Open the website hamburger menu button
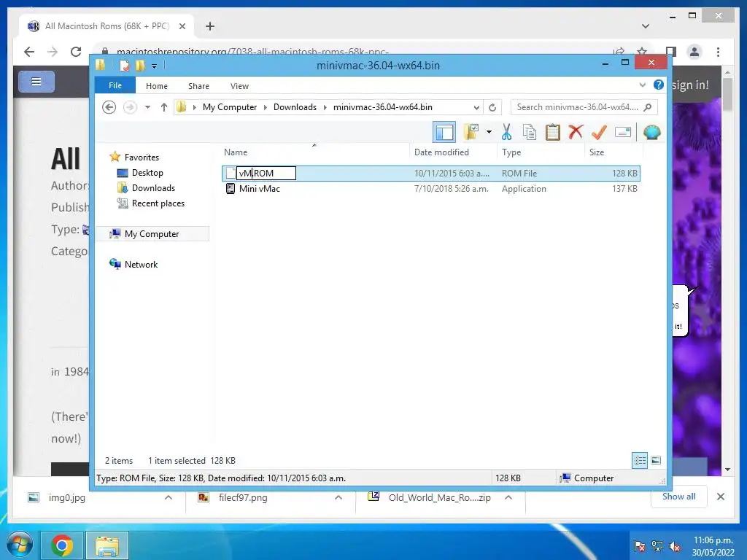The width and height of the screenshot is (747, 560). (x=36, y=82)
